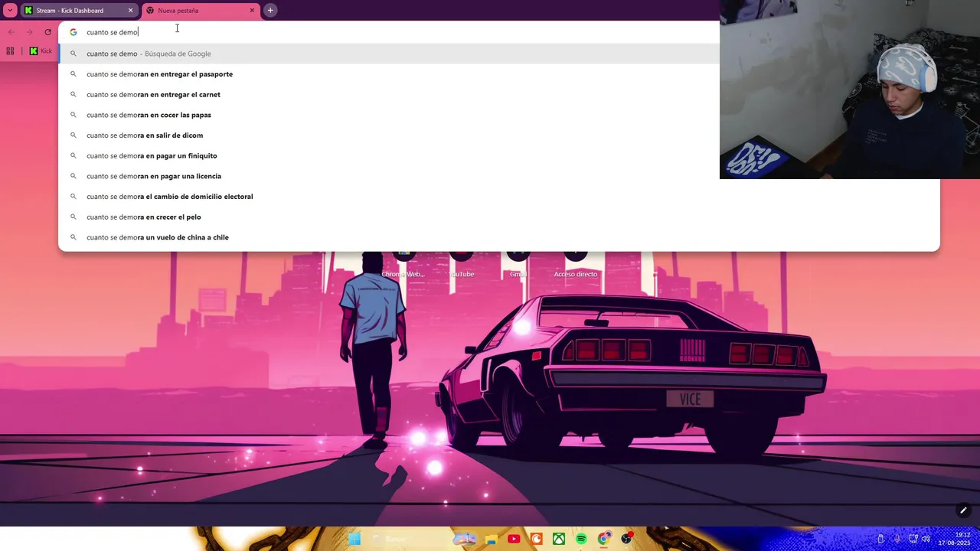Screen dimensions: 980x551
Task: Choose suggestion 'crecer el pelo'
Action: point(498,217)
